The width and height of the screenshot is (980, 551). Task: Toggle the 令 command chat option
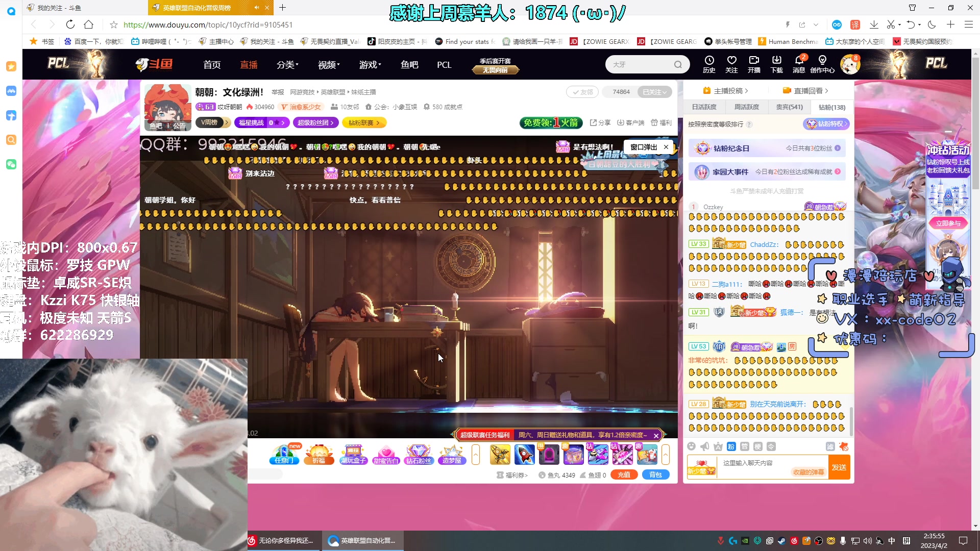[x=771, y=446]
